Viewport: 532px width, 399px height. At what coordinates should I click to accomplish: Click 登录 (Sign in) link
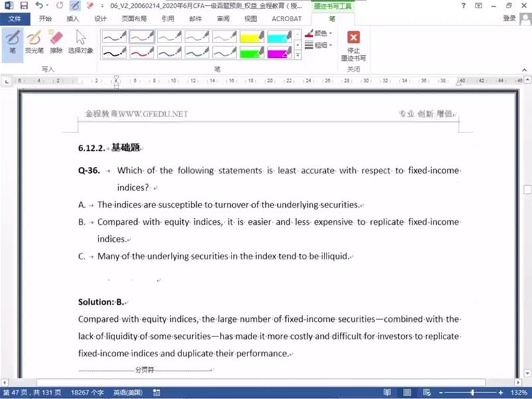click(509, 19)
